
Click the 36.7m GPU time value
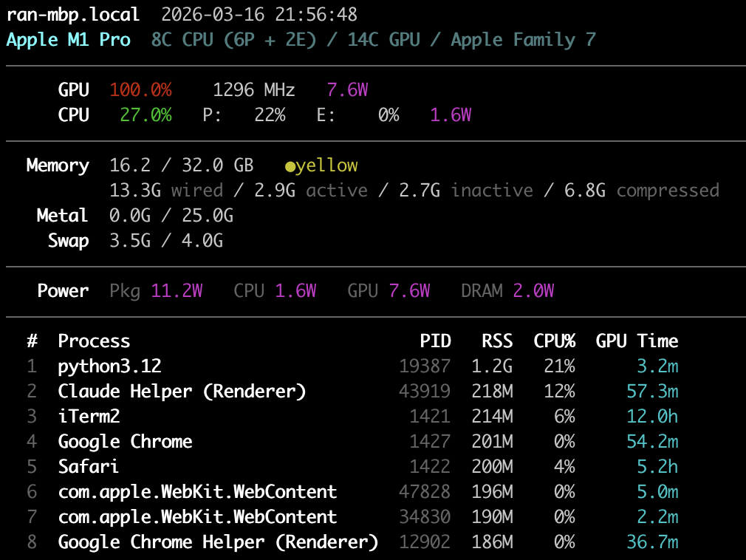(x=652, y=542)
